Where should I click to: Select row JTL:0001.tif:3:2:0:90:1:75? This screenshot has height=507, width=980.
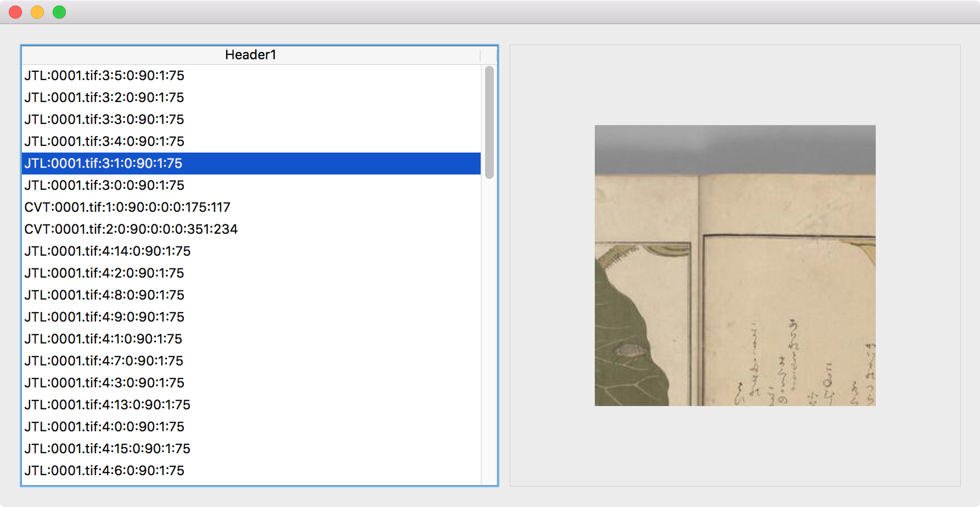click(251, 98)
